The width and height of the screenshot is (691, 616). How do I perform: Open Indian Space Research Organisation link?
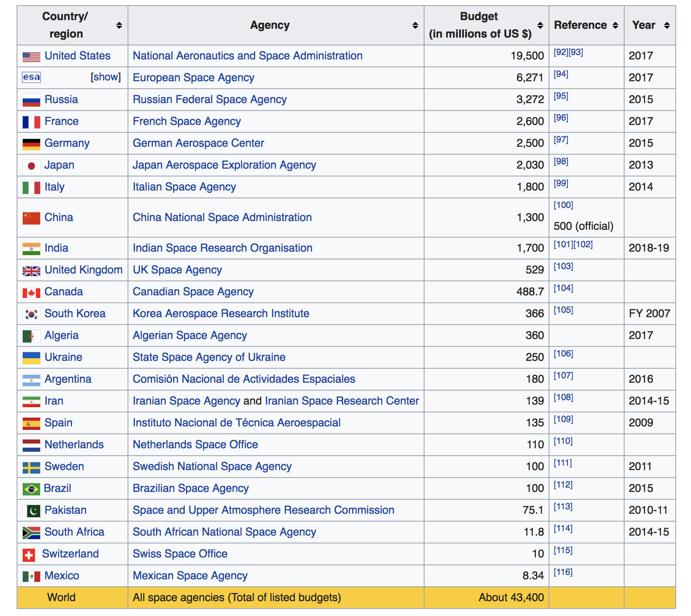223,248
